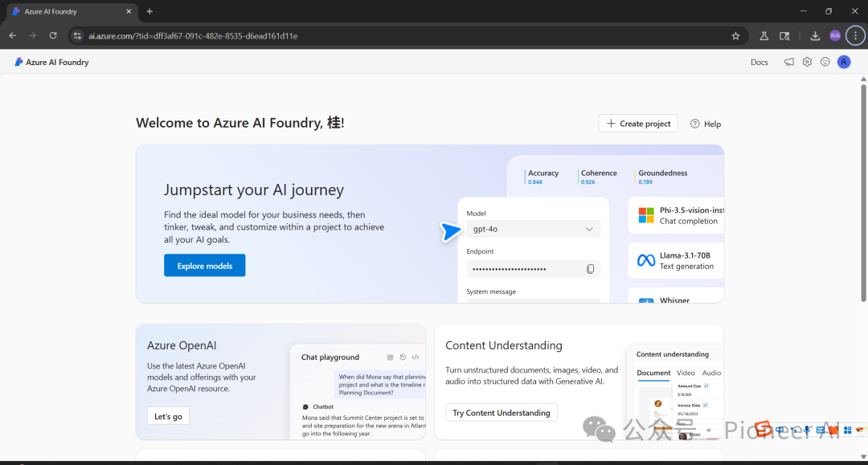Click the Azure OpenAI card heading
Image resolution: width=868 pixels, height=465 pixels.
coord(182,345)
